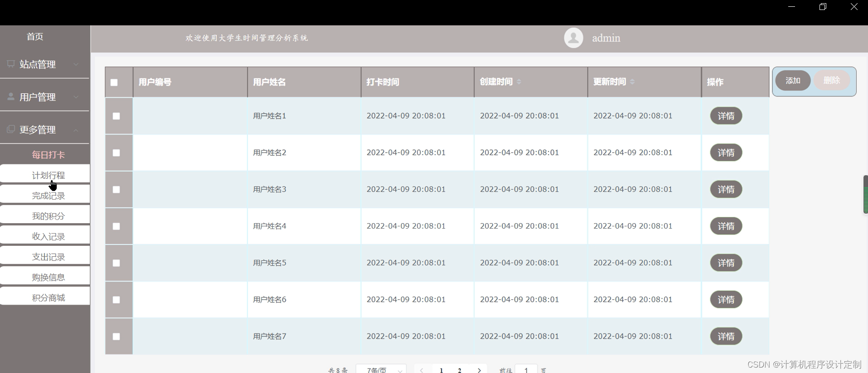Click the 添加 button
868x373 pixels.
point(793,81)
